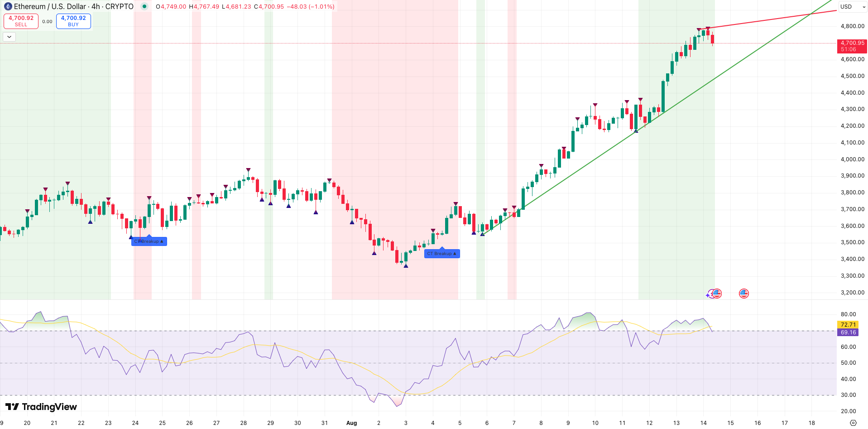Click the RSI 50.00 scale label
Screen dimensions: 868x429
tap(848, 363)
